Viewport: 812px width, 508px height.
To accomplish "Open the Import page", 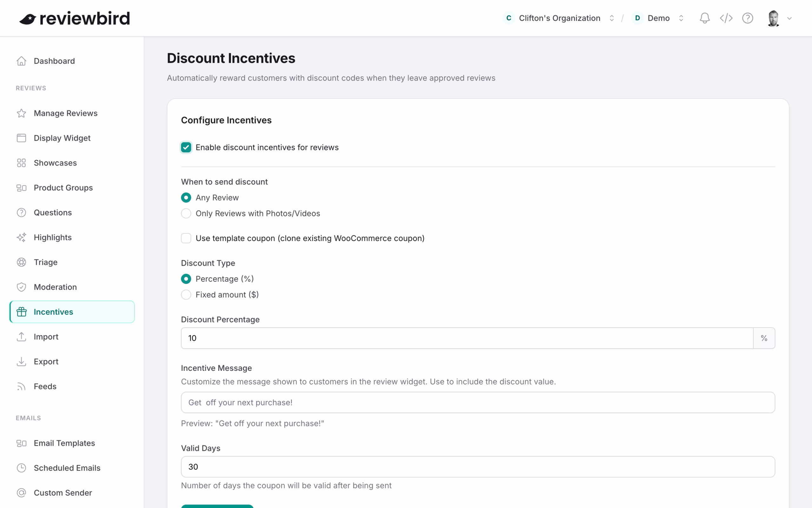I will click(x=72, y=337).
